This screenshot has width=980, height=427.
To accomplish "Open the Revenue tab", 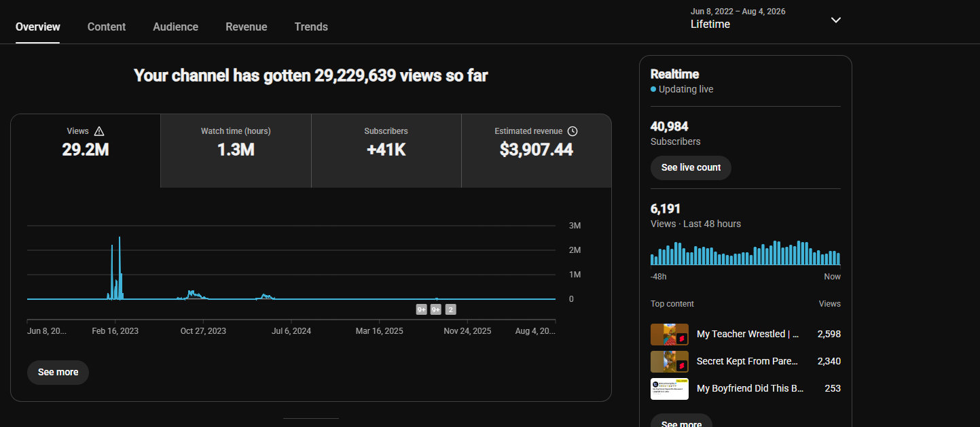I will pos(247,27).
